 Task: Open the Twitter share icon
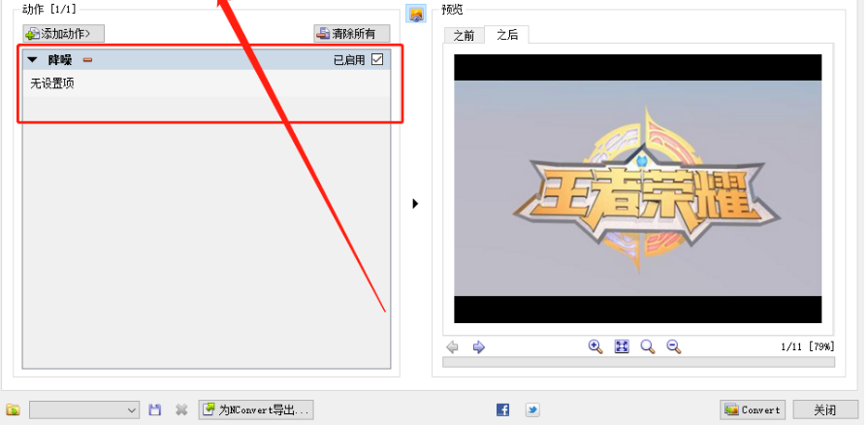[532, 410]
